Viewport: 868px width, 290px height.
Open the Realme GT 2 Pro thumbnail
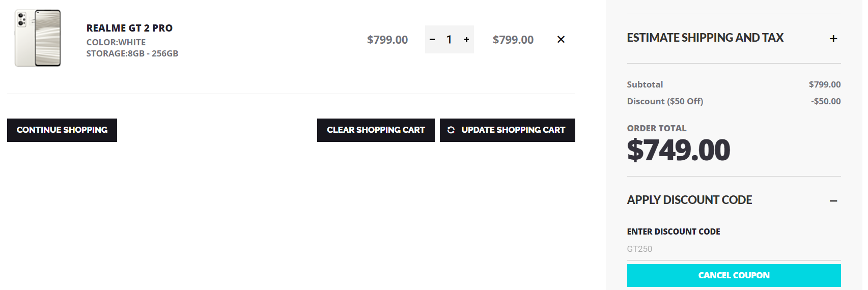click(x=38, y=38)
